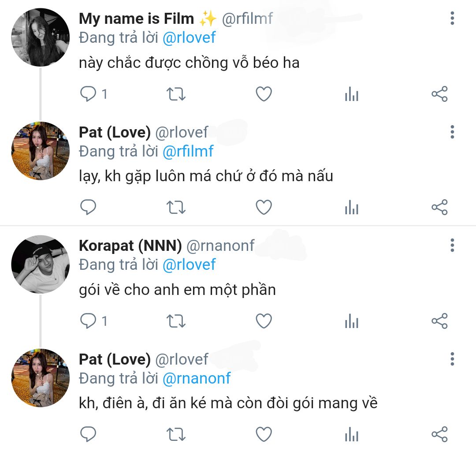View analytics on Pat's 'đi ăn ké' reply
The height and width of the screenshot is (451, 476).
pyautogui.click(x=351, y=434)
